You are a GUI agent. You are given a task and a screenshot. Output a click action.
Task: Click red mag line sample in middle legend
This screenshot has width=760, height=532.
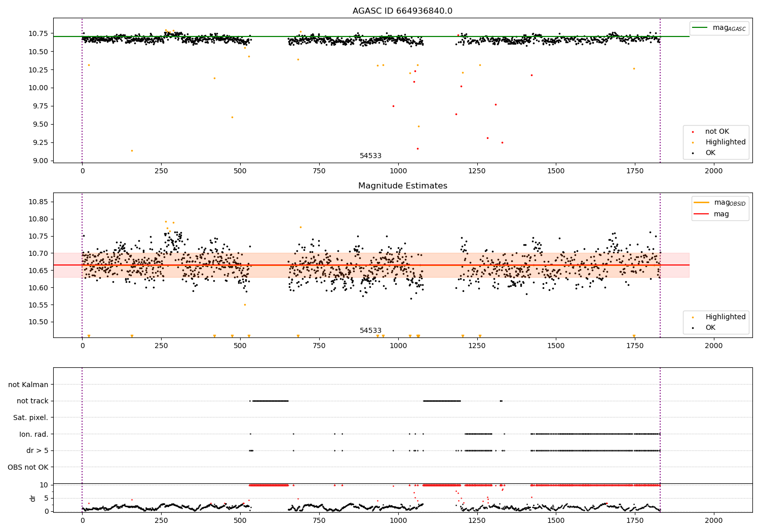click(x=702, y=214)
